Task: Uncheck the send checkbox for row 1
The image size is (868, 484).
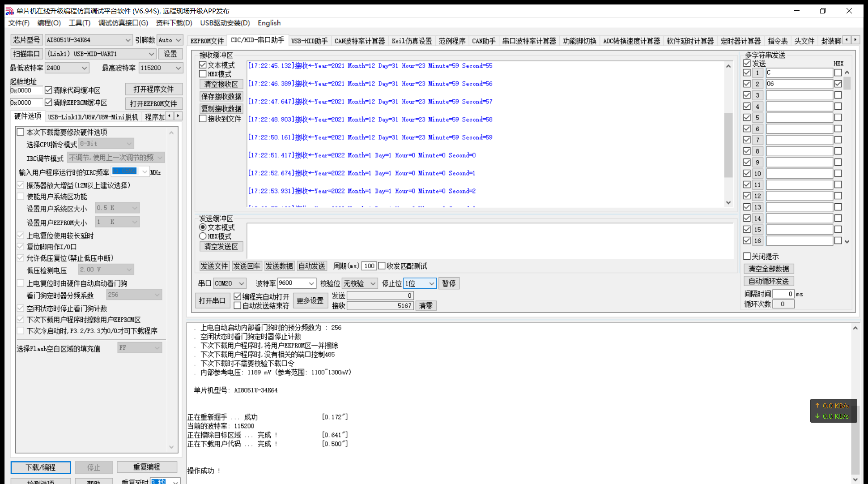Action: [x=747, y=73]
